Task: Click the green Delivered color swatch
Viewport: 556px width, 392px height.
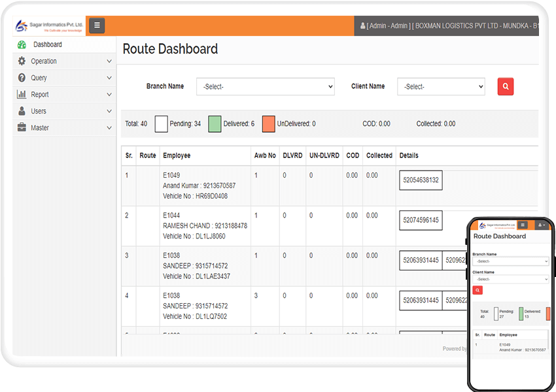Action: (x=215, y=124)
